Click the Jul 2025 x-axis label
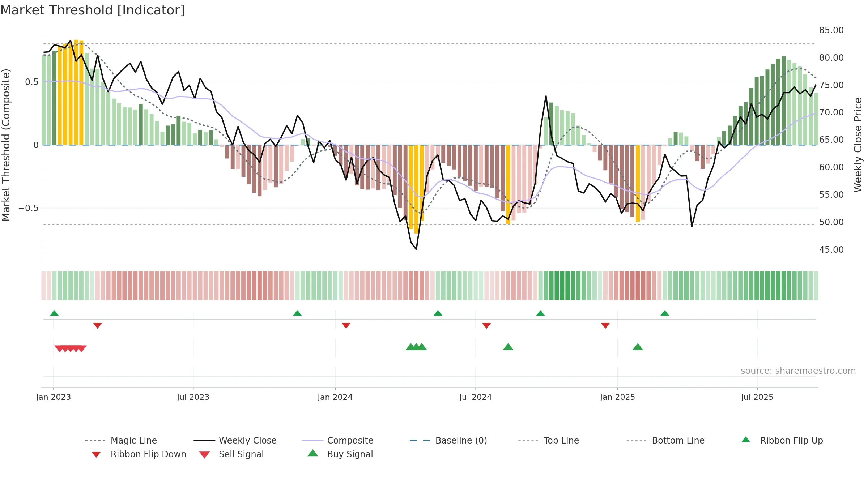 pos(757,397)
